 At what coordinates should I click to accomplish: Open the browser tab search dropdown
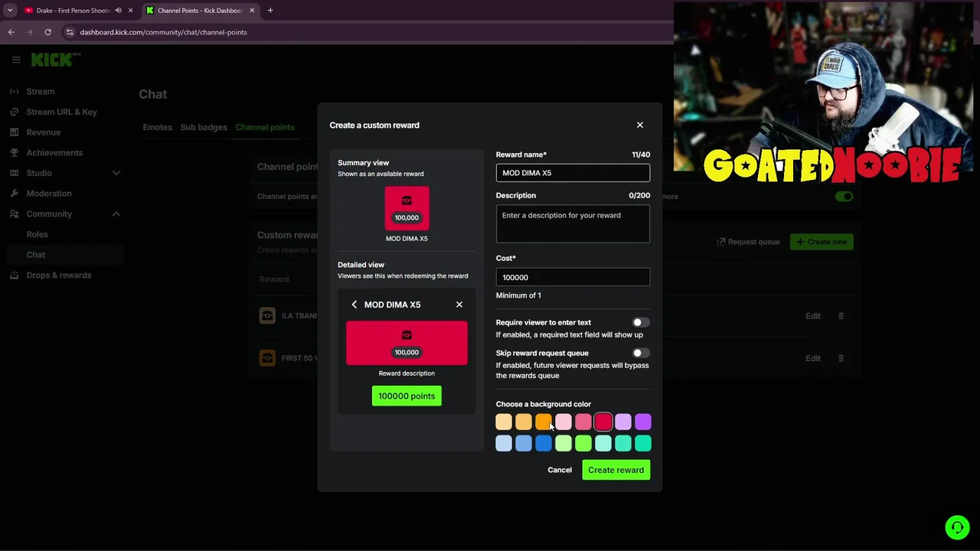coord(10,11)
